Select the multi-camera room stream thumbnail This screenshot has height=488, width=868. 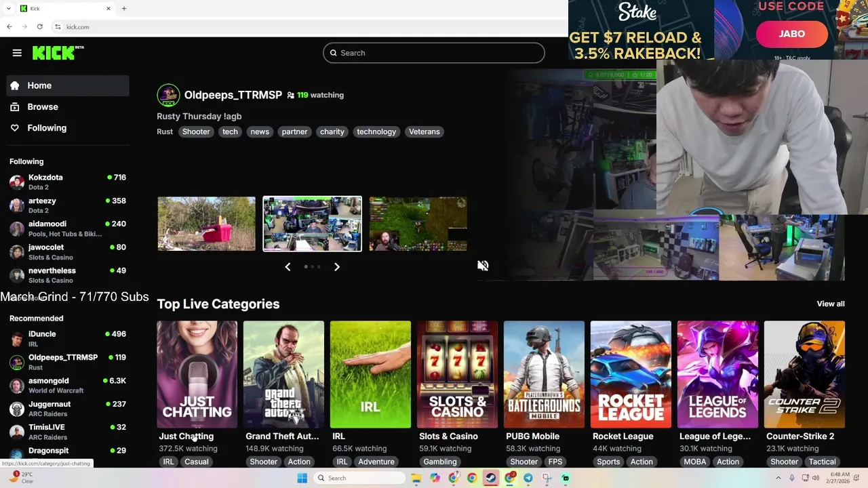[x=313, y=224]
